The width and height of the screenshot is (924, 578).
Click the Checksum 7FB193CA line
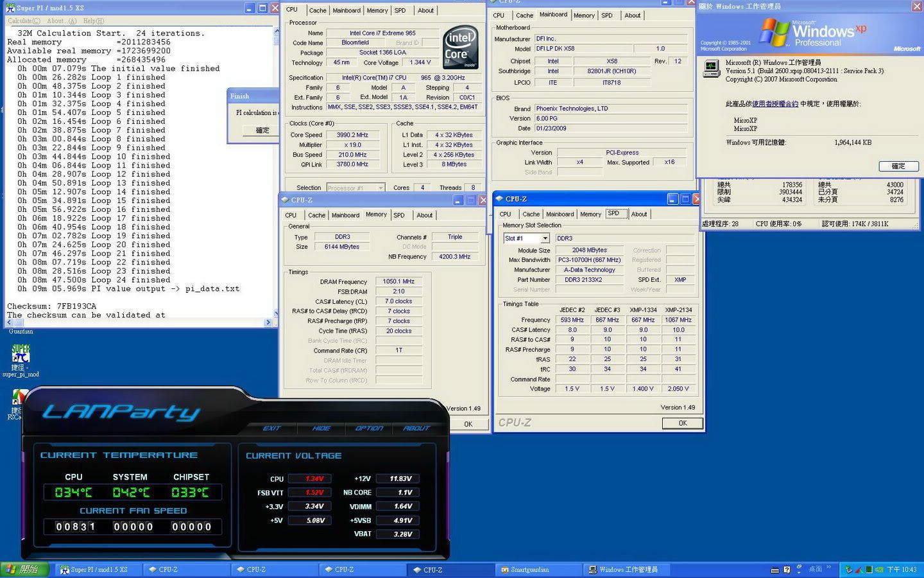[52, 306]
